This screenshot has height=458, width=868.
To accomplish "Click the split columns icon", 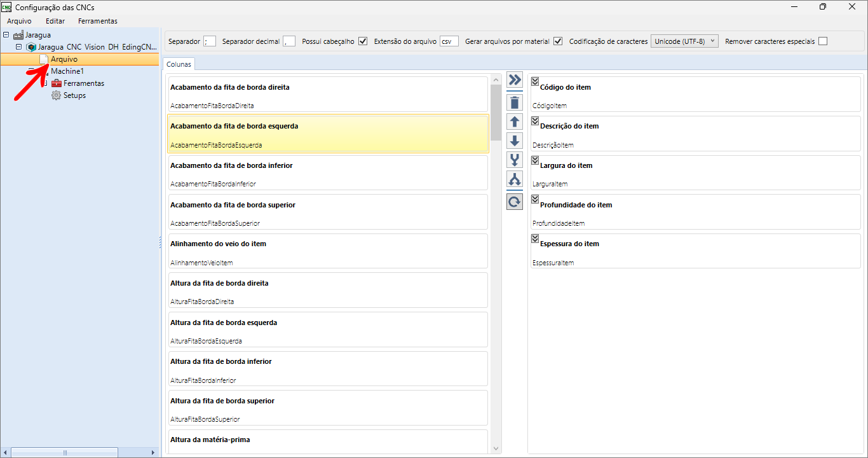I will pos(515,179).
